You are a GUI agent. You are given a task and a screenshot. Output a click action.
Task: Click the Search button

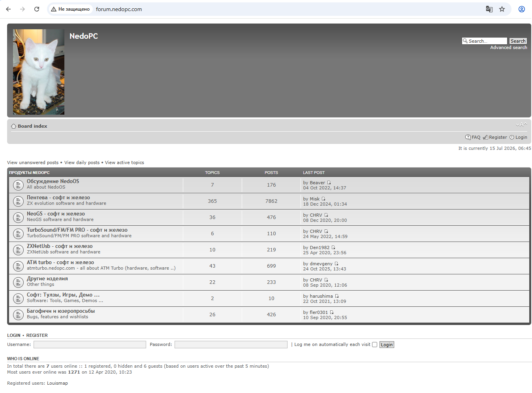click(518, 41)
